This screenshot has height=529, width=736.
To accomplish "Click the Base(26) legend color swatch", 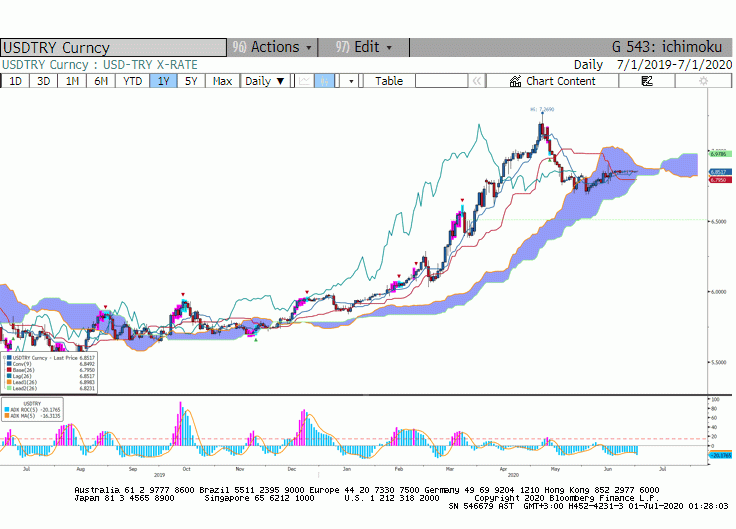I will coord(9,370).
